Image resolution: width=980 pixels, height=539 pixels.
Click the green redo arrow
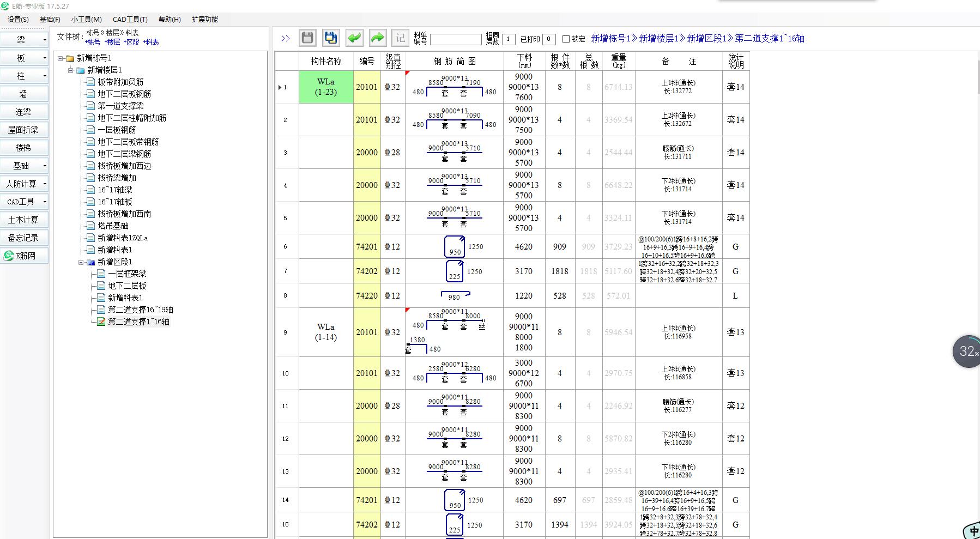tap(377, 38)
